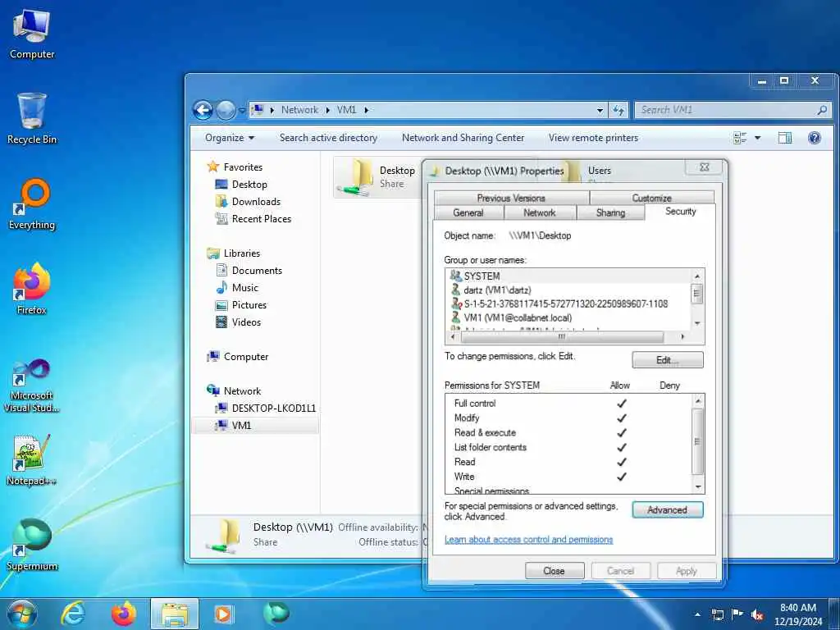Switch to the General tab

pyautogui.click(x=468, y=212)
